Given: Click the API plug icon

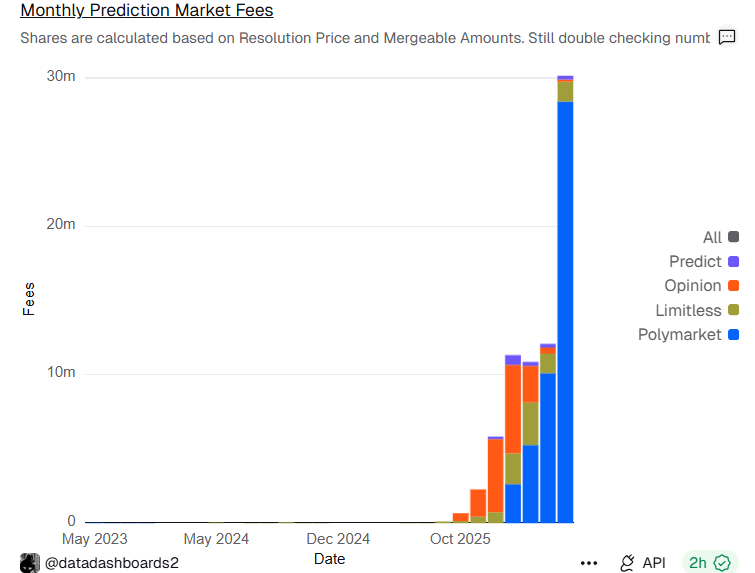Looking at the screenshot, I should click(x=627, y=563).
